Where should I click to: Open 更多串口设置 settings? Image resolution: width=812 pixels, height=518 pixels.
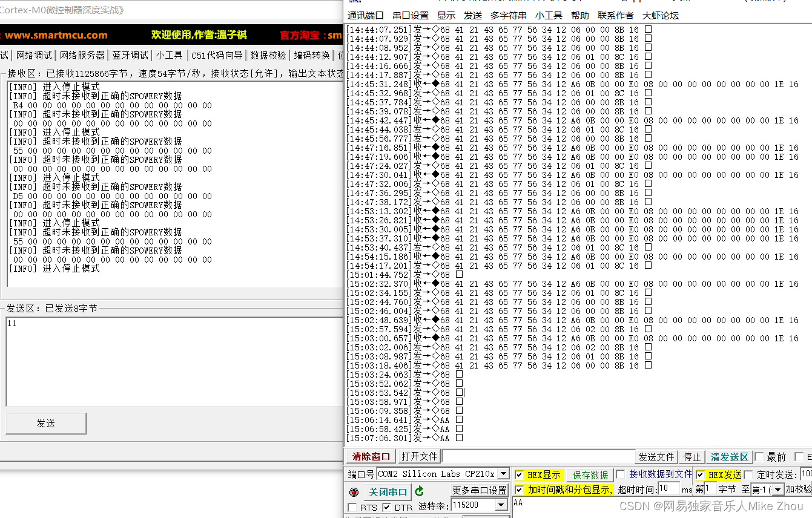[480, 490]
